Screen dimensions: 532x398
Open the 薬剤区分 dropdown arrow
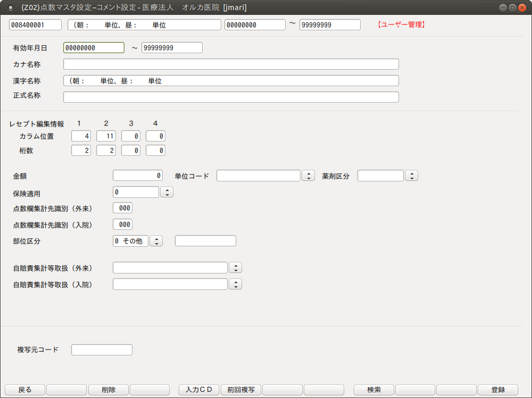[411, 176]
